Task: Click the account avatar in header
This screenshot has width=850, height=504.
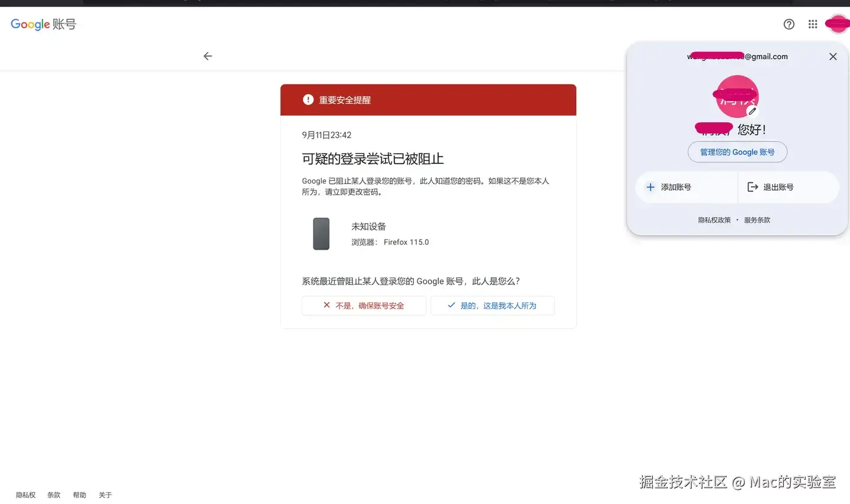Action: click(x=838, y=24)
